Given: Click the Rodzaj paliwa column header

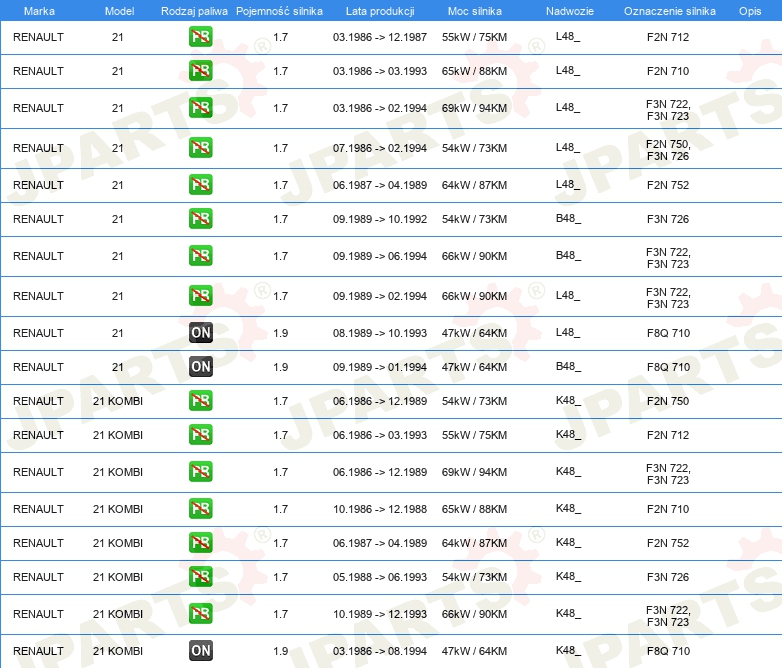Looking at the screenshot, I should tap(194, 11).
